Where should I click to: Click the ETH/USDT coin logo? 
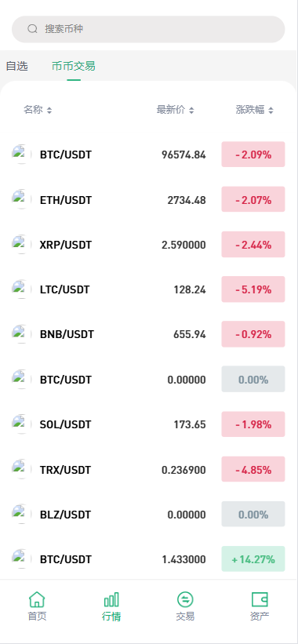click(21, 199)
